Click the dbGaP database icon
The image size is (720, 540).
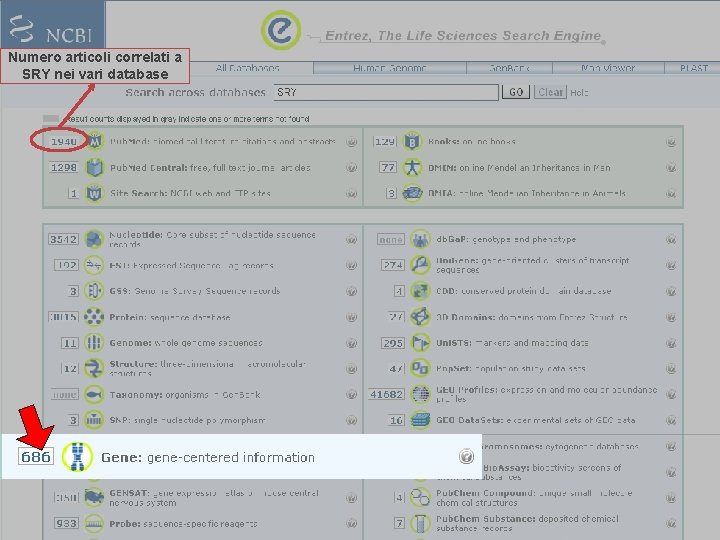click(420, 239)
